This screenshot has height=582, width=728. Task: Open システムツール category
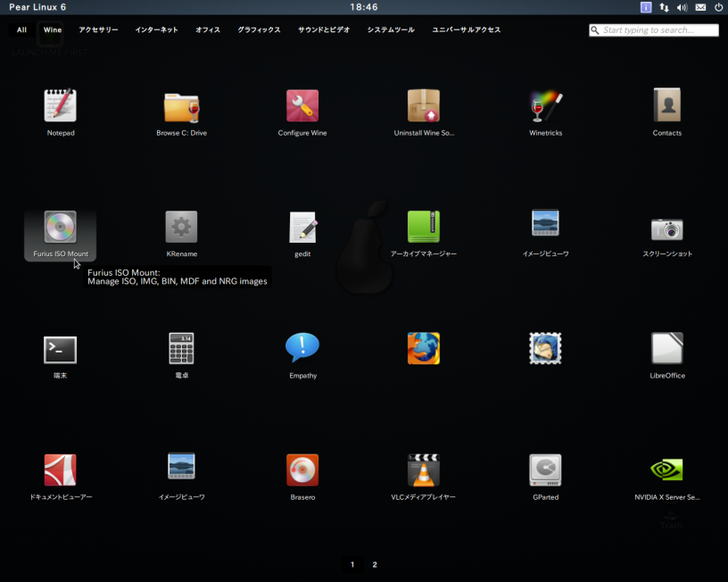pos(391,29)
